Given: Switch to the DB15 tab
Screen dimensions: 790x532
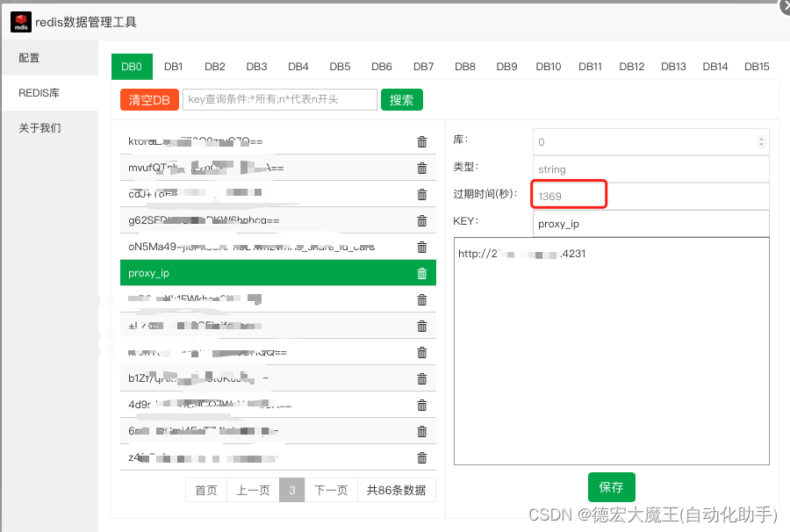Looking at the screenshot, I should tap(757, 65).
